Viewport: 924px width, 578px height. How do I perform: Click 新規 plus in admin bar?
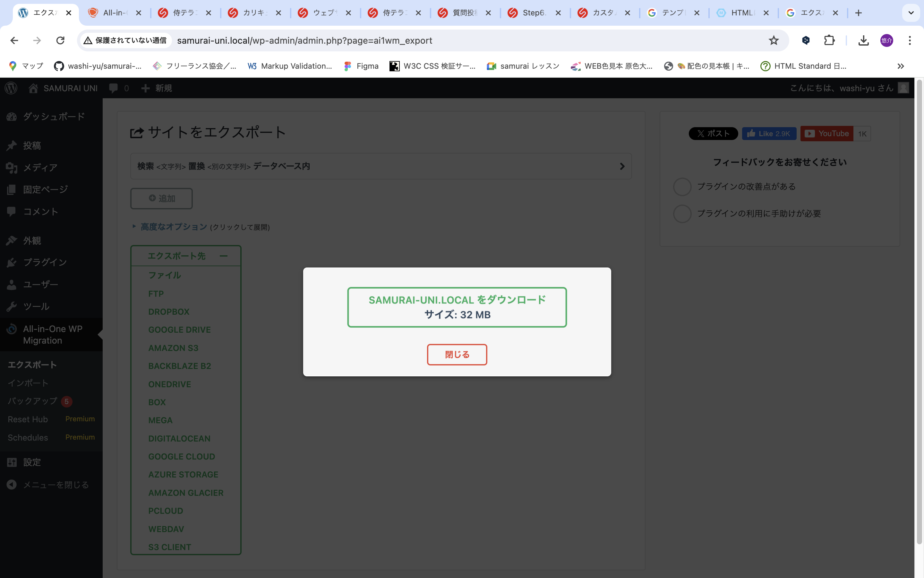click(x=157, y=88)
